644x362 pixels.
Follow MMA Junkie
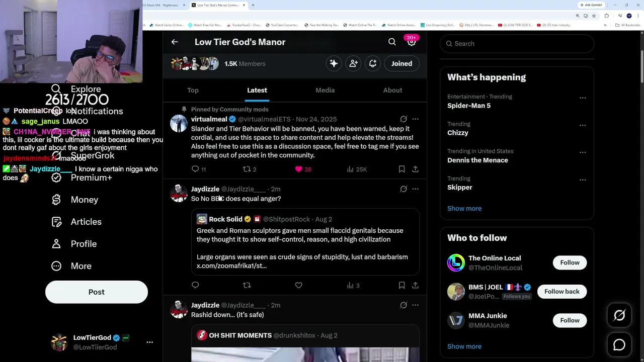pos(570,320)
